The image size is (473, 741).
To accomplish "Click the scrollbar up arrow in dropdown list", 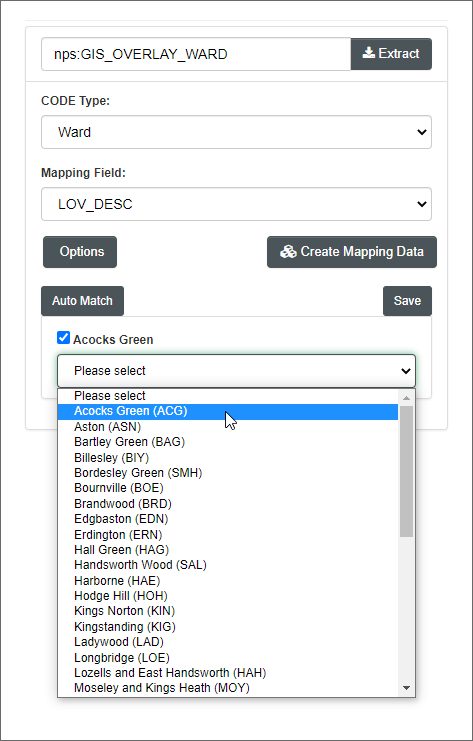I will (406, 398).
